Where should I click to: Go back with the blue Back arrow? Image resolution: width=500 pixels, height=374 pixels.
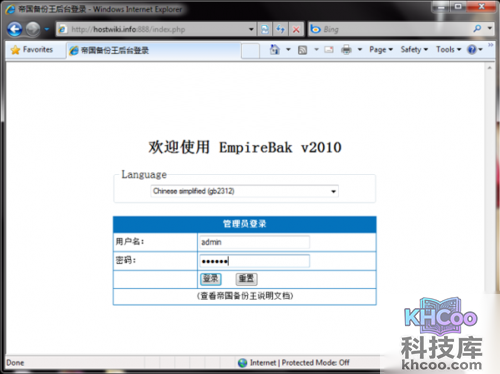tap(15, 29)
